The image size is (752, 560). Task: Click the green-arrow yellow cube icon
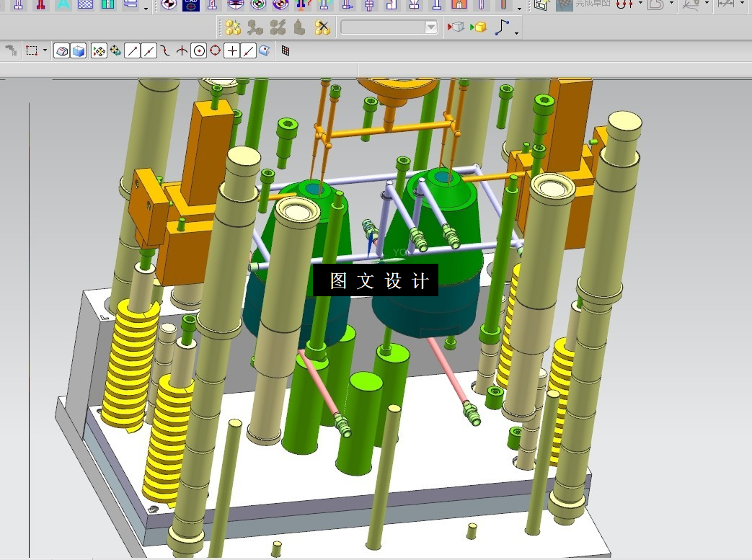pyautogui.click(x=478, y=27)
